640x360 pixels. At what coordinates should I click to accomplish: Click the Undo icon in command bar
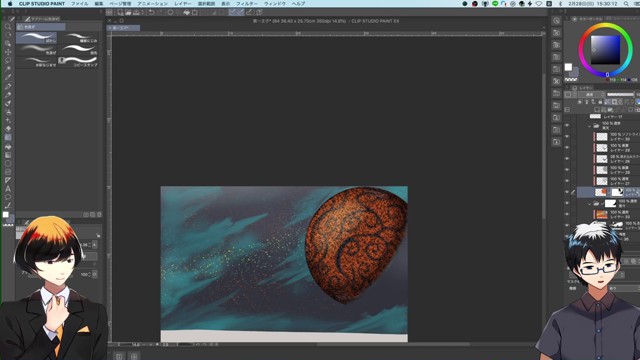point(151,12)
